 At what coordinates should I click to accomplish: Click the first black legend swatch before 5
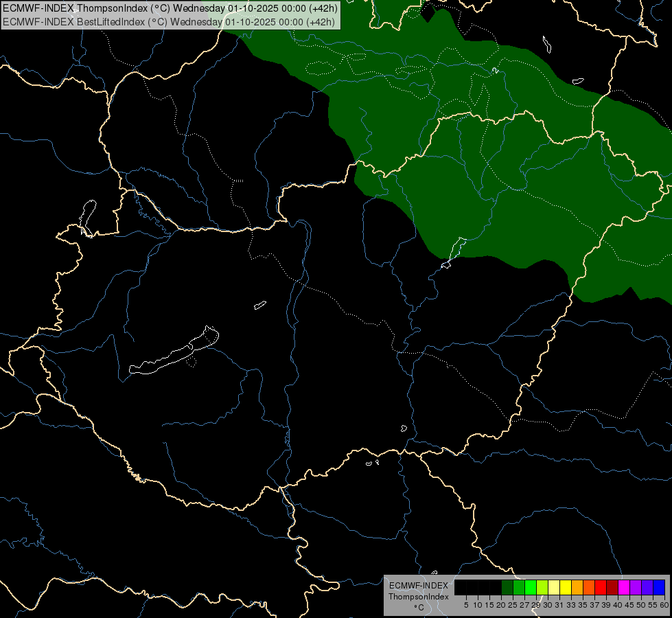pyautogui.click(x=461, y=587)
